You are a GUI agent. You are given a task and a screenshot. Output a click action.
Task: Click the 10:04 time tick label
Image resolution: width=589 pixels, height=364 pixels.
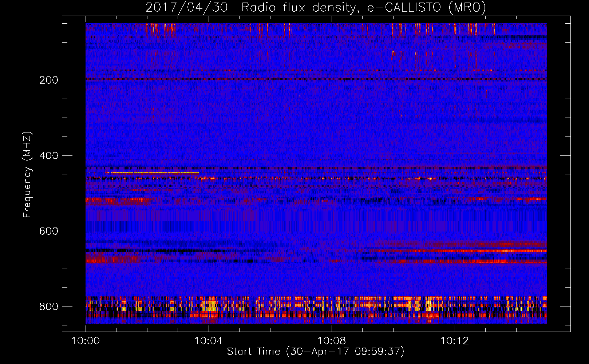(209, 341)
